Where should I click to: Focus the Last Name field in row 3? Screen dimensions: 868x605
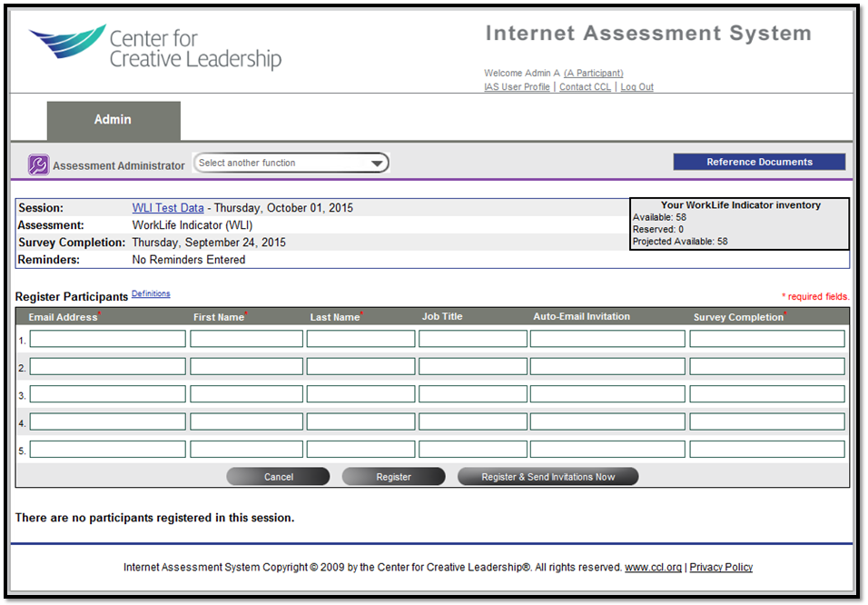(361, 394)
